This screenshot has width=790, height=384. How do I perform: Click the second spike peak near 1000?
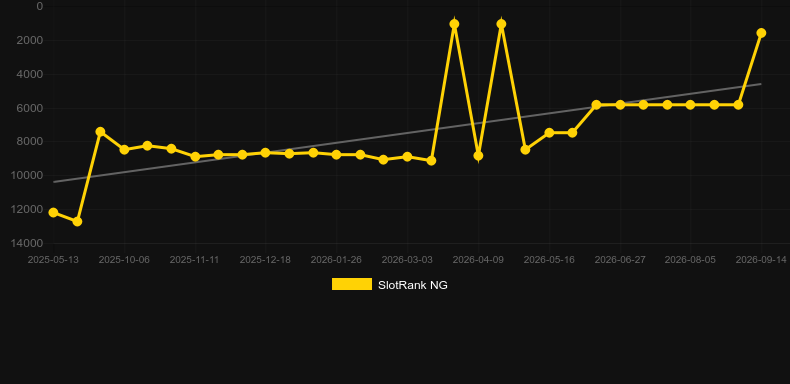pos(501,24)
